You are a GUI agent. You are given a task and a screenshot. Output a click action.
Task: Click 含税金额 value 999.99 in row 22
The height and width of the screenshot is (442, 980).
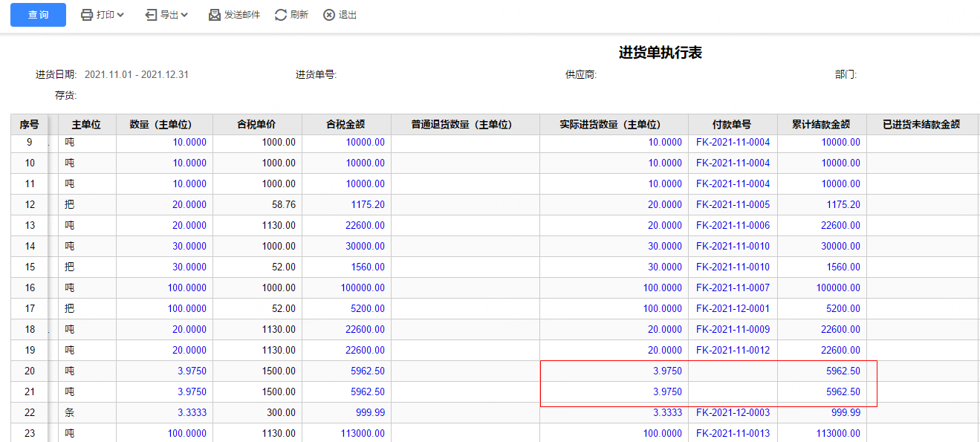point(370,412)
